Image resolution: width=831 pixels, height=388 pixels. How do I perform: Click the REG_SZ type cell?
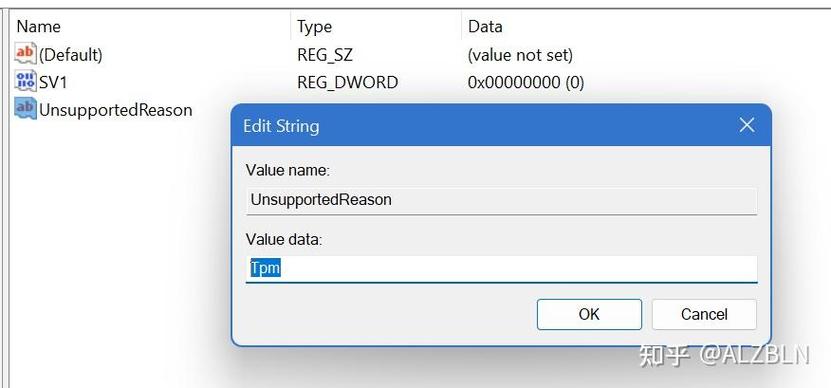pos(325,55)
